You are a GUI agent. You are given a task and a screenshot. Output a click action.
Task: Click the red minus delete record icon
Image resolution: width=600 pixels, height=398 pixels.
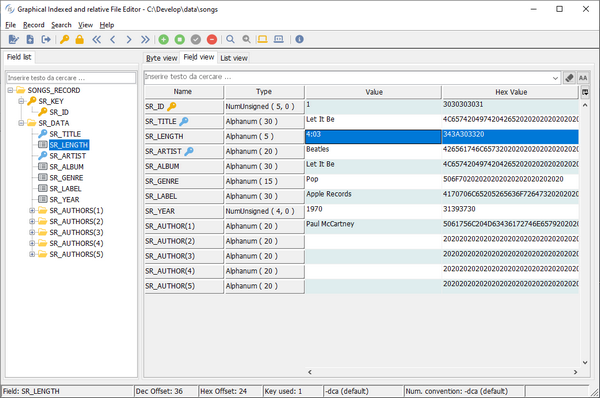click(212, 39)
